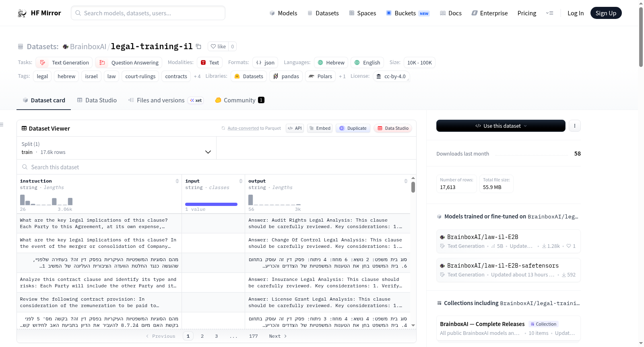Click the Duplicate button
644x347 pixels.
pyautogui.click(x=353, y=128)
